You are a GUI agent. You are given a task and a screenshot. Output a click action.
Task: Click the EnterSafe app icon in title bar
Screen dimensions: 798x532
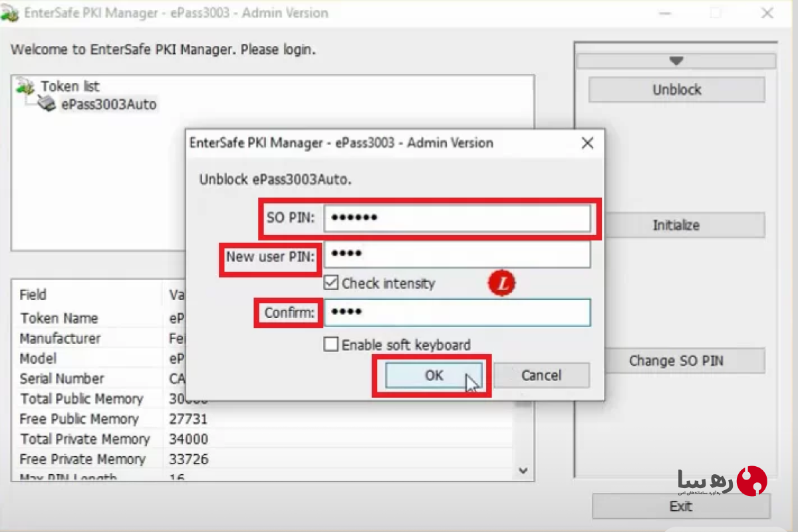coord(11,14)
